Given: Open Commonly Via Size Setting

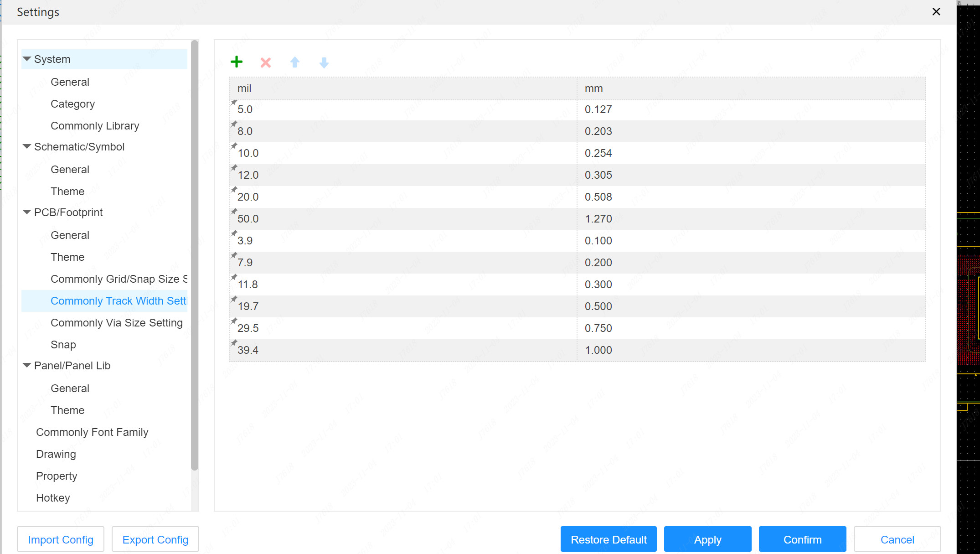Looking at the screenshot, I should coord(117,323).
